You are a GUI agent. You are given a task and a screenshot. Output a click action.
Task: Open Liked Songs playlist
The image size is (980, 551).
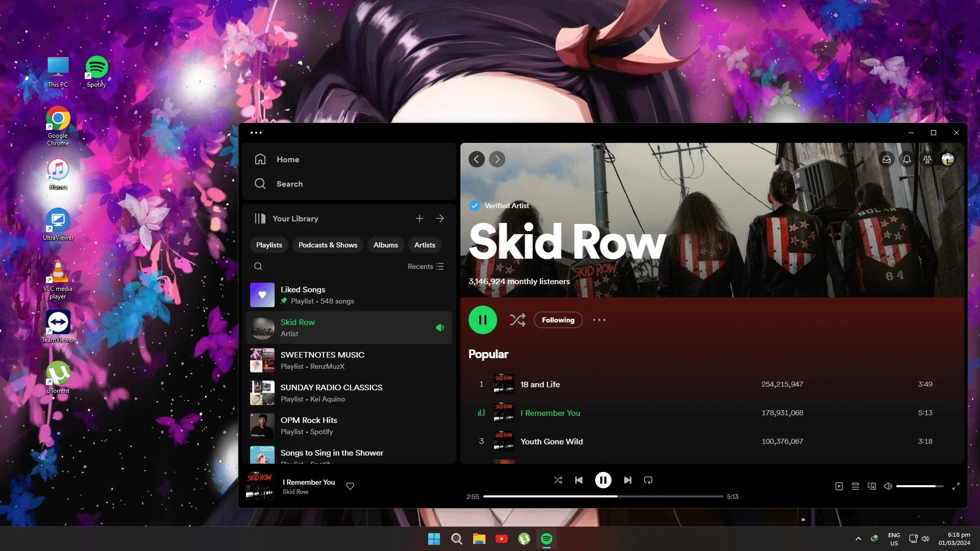click(349, 295)
